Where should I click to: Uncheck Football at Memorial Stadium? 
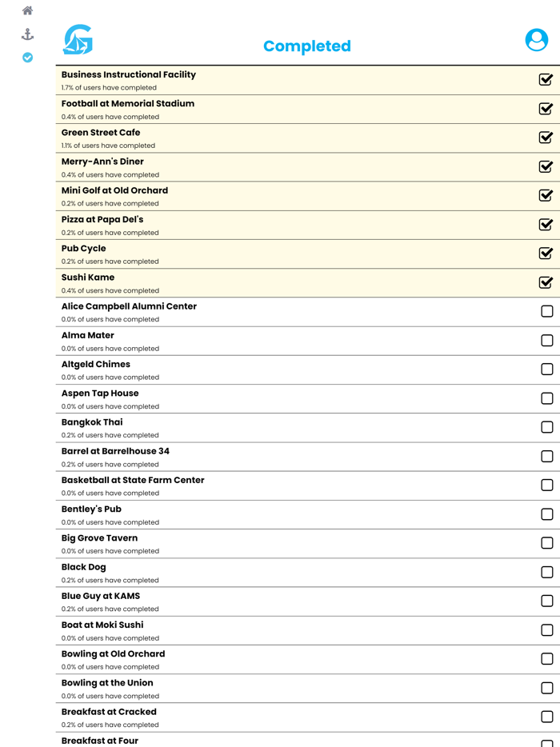[546, 109]
